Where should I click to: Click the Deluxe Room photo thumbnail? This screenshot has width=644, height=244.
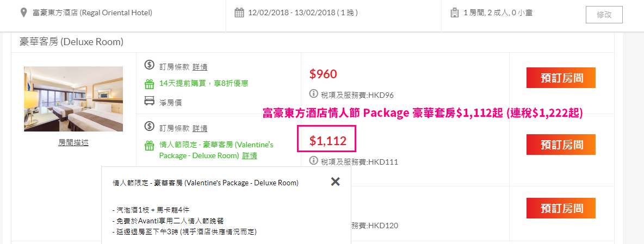(73, 99)
